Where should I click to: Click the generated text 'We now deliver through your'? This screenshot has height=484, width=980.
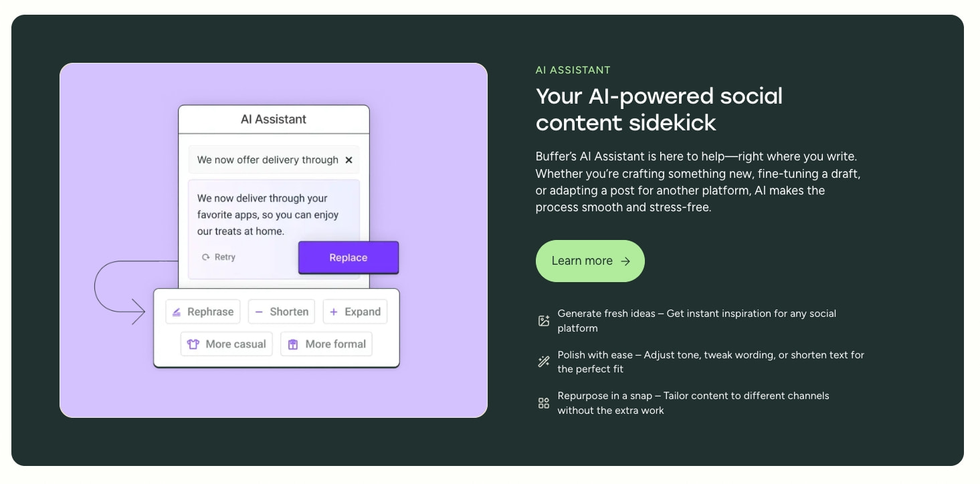click(x=262, y=198)
